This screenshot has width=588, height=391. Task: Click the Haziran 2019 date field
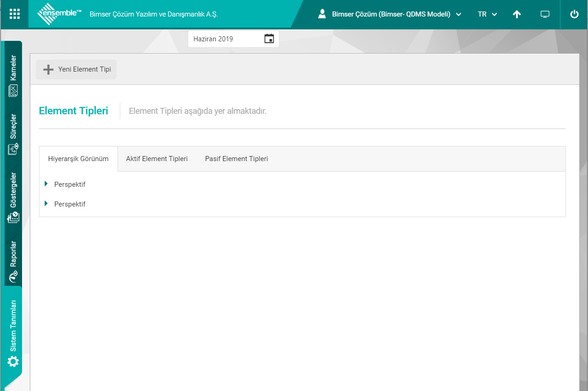tap(225, 39)
